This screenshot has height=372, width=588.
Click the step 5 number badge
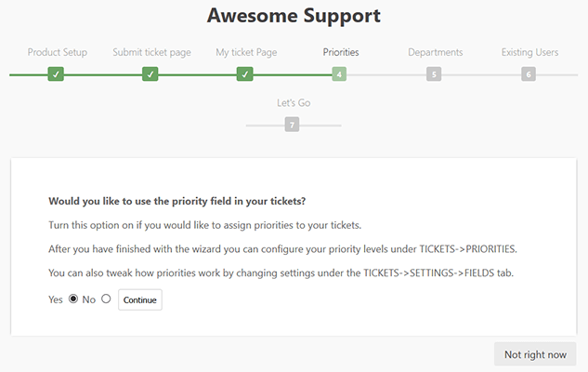pyautogui.click(x=434, y=74)
